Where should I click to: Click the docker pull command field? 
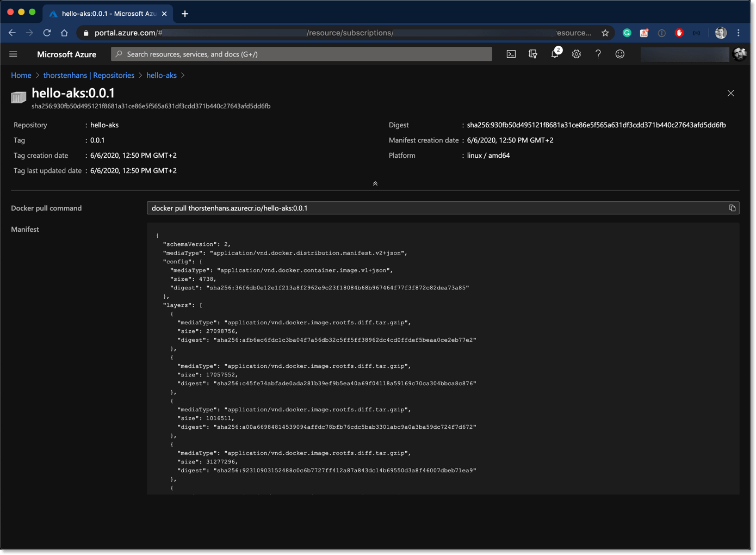435,208
